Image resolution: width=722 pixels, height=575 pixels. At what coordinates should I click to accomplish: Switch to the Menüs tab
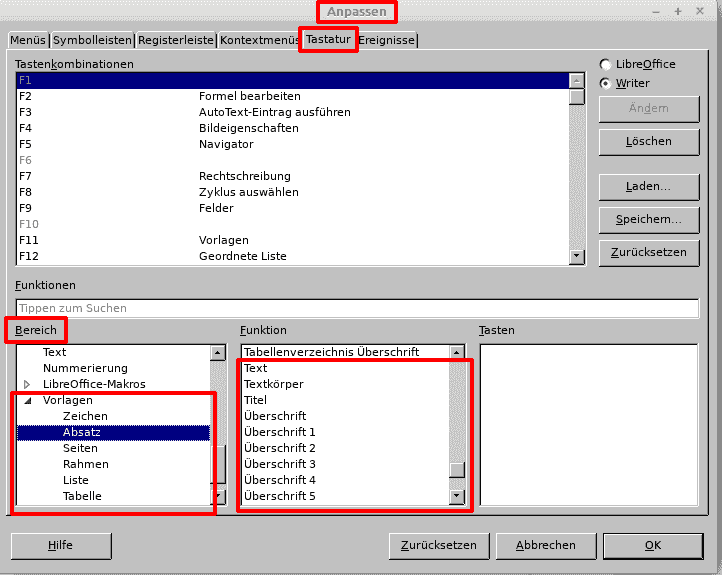[27, 41]
